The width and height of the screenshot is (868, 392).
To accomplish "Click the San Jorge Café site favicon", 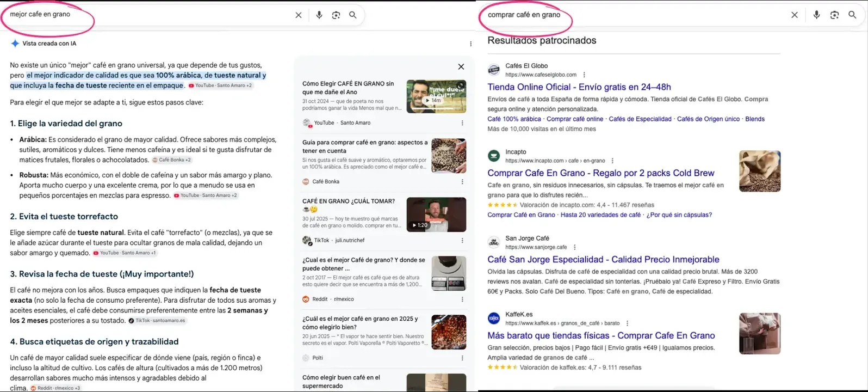I will tap(494, 242).
